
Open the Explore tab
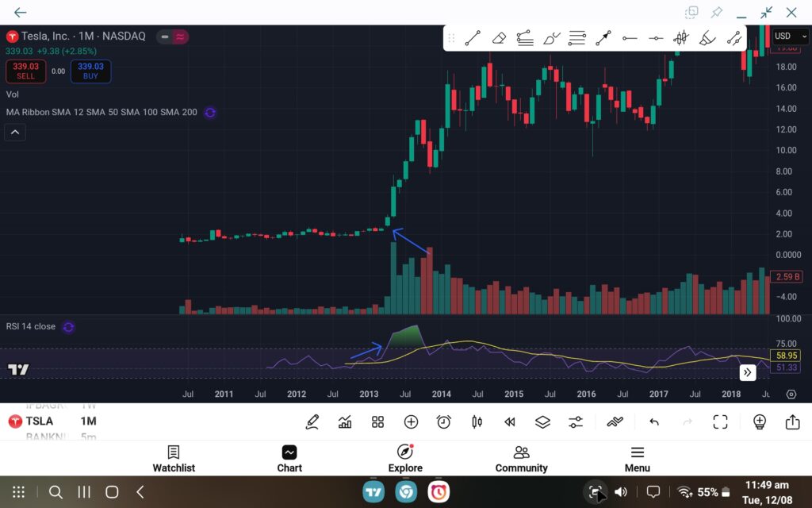coord(405,459)
